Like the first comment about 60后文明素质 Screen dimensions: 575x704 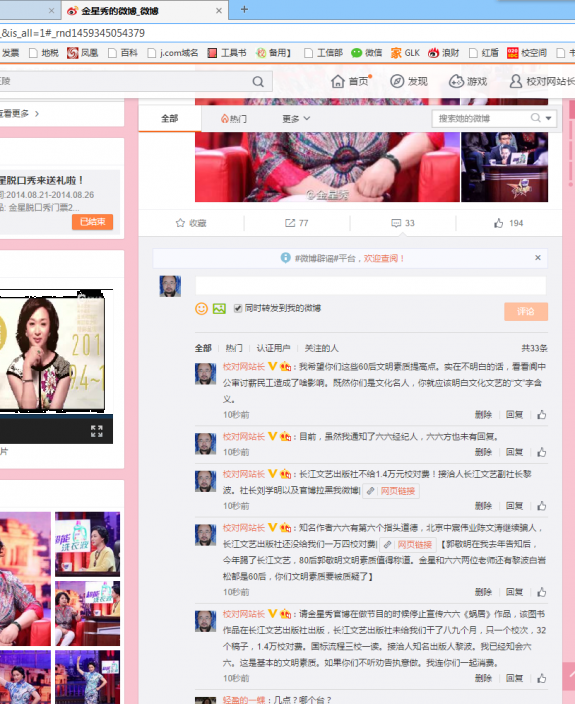click(542, 414)
